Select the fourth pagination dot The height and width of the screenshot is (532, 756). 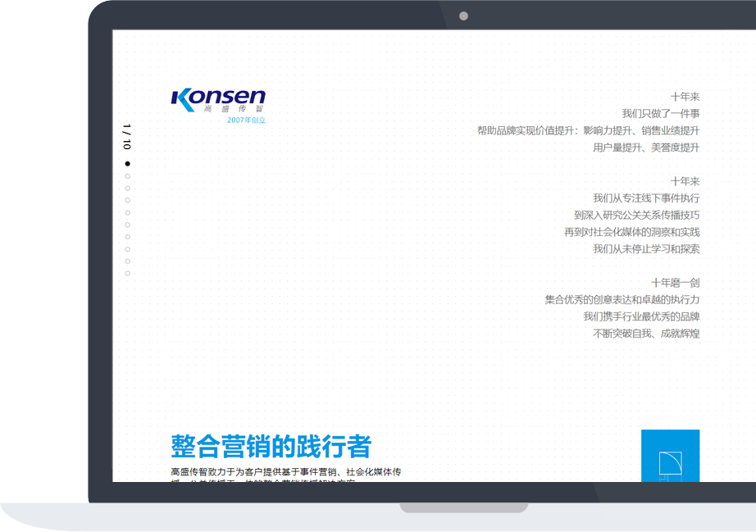point(127,200)
